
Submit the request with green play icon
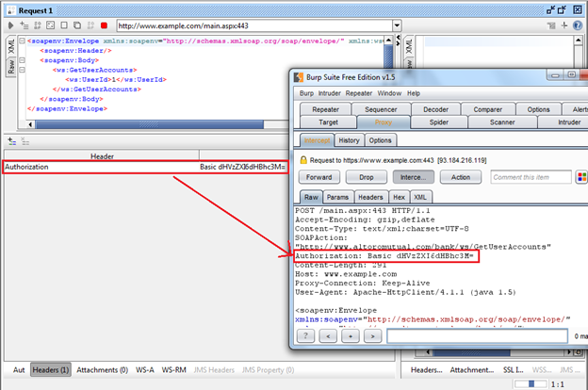[x=11, y=25]
